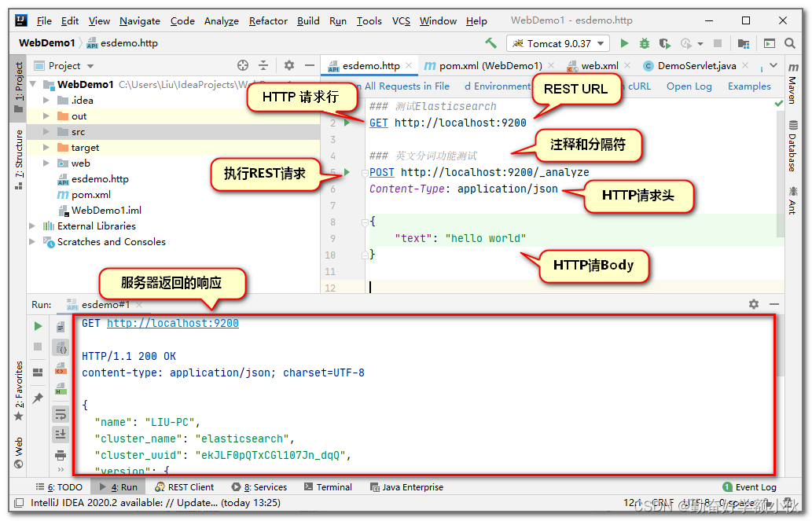Fold the JSON body at line 8
The image size is (812, 521).
click(365, 222)
